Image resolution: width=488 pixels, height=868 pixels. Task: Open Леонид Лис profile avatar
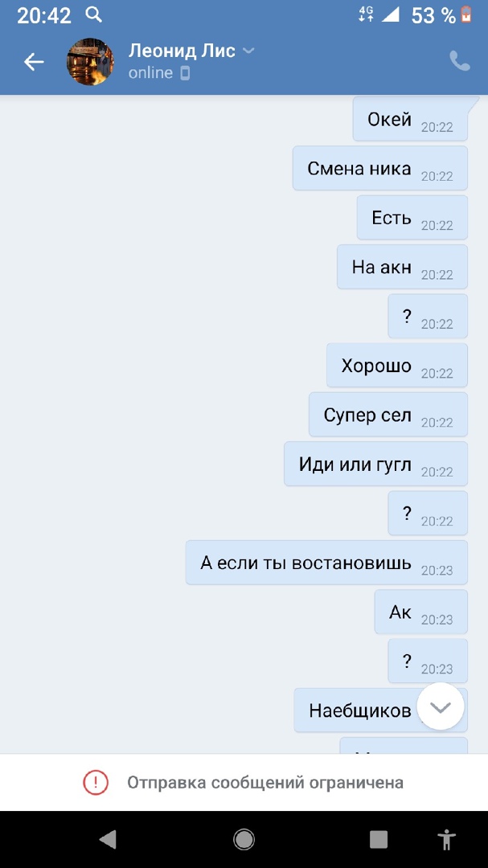pyautogui.click(x=90, y=61)
